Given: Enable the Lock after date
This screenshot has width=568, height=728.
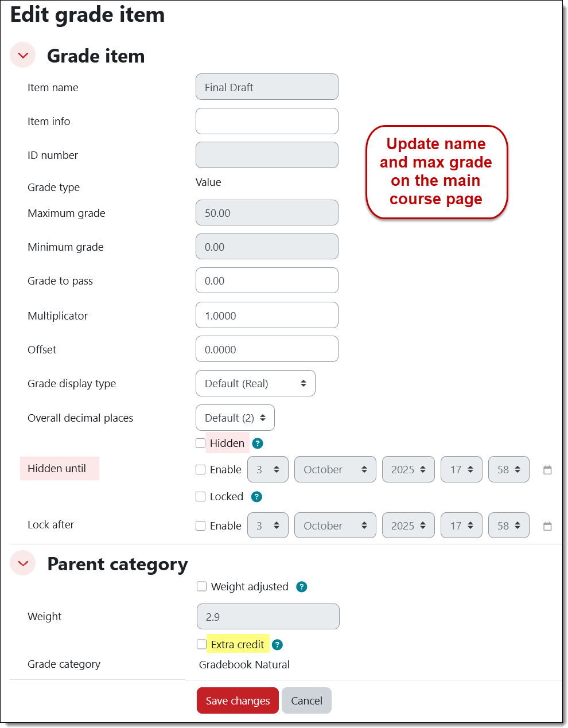Looking at the screenshot, I should (201, 526).
